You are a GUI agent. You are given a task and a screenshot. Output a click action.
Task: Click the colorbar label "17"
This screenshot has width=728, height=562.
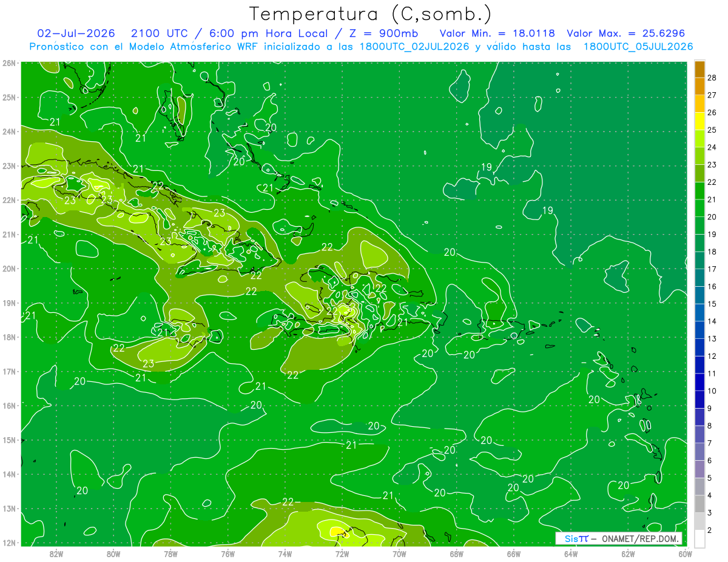tap(713, 269)
